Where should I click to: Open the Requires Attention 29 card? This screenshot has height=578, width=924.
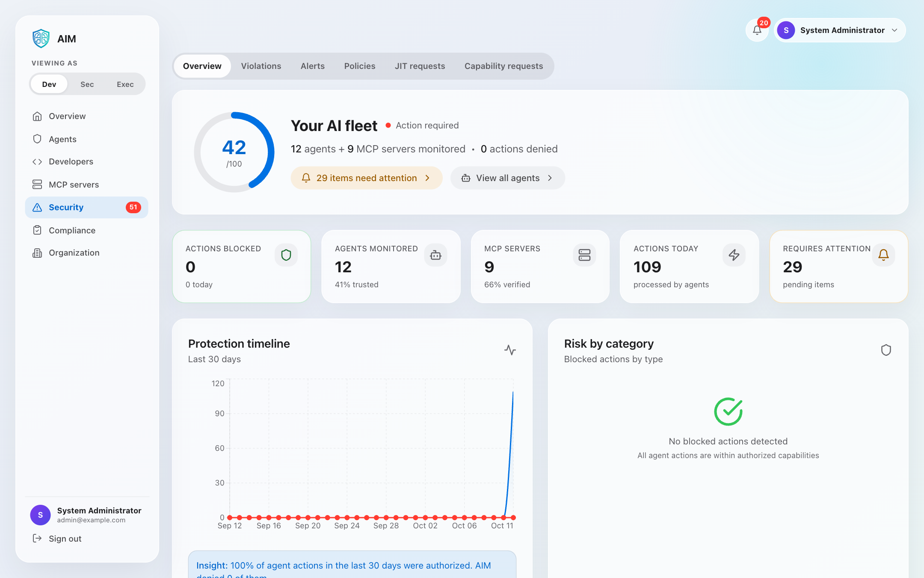pyautogui.click(x=838, y=267)
